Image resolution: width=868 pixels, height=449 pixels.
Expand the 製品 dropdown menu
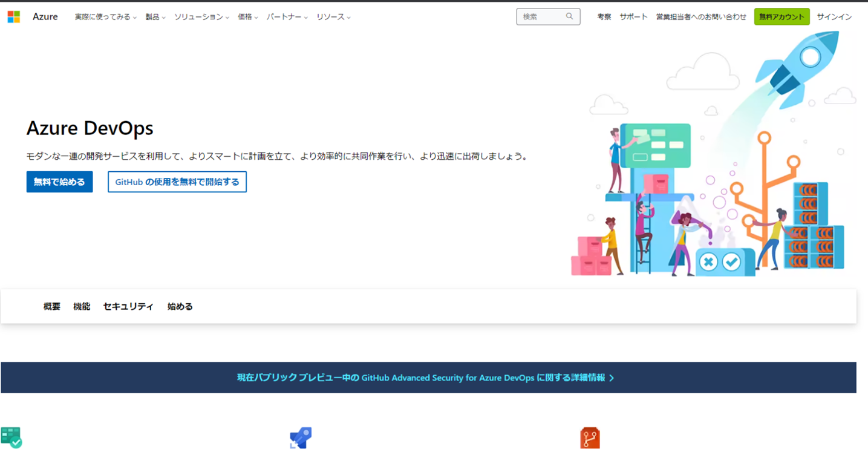pyautogui.click(x=155, y=17)
